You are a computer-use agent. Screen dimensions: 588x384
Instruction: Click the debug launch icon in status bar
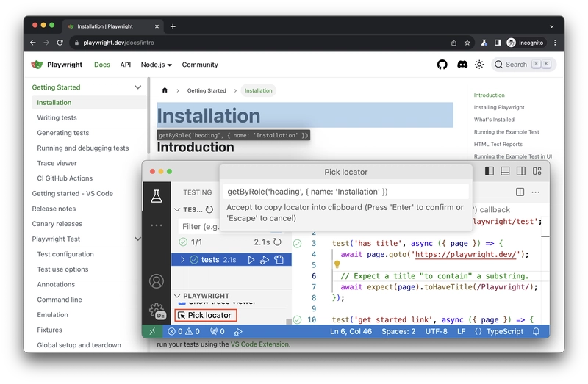click(238, 332)
